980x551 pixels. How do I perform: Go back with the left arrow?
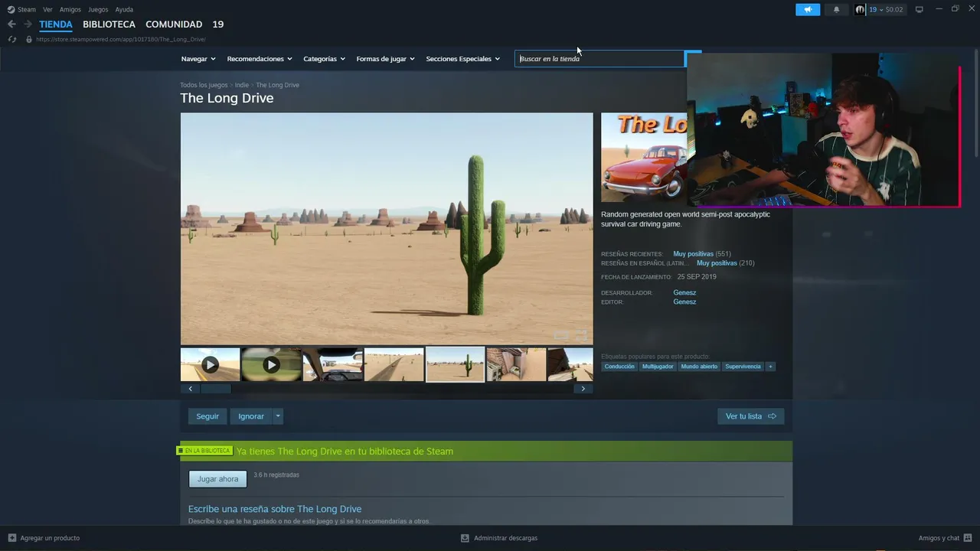click(11, 24)
